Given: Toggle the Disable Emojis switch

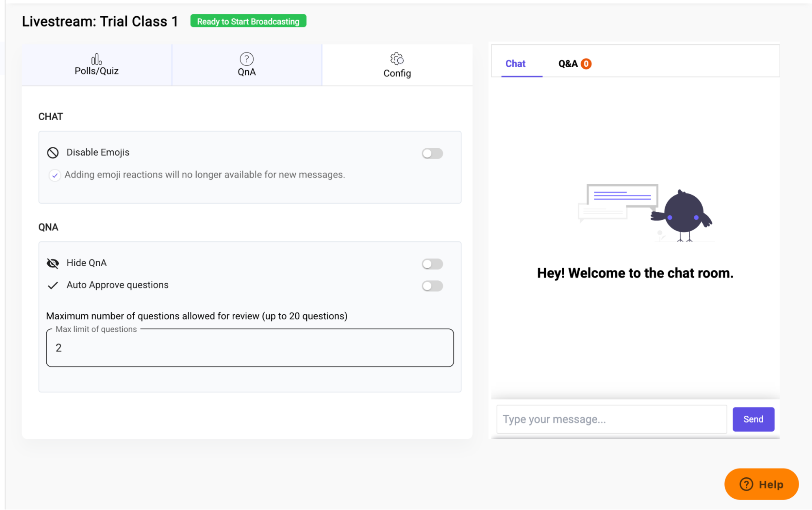Looking at the screenshot, I should pyautogui.click(x=432, y=153).
